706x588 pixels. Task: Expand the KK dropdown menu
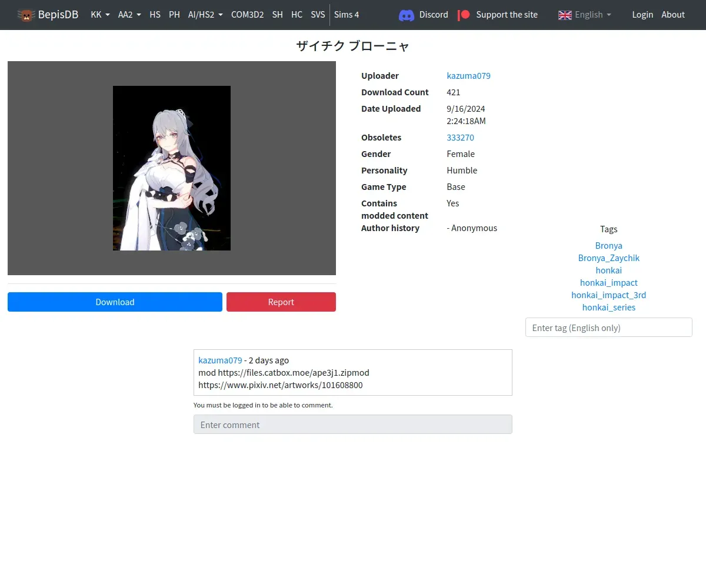point(100,15)
